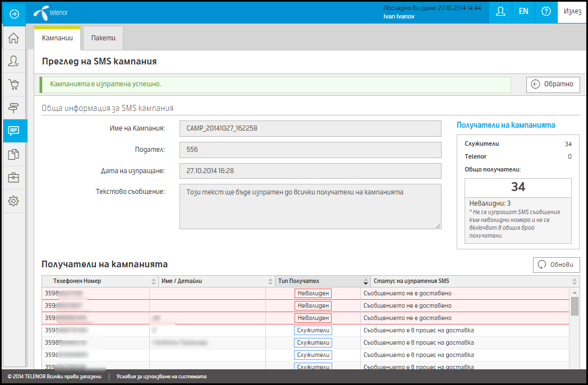This screenshot has height=385, width=588.
Task: Go back with the Обратно button
Action: (553, 84)
